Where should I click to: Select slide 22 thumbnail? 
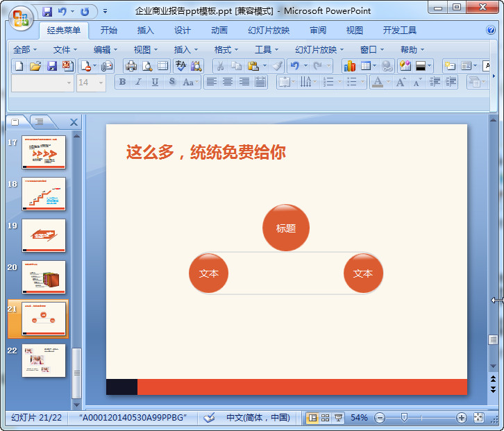(x=44, y=360)
